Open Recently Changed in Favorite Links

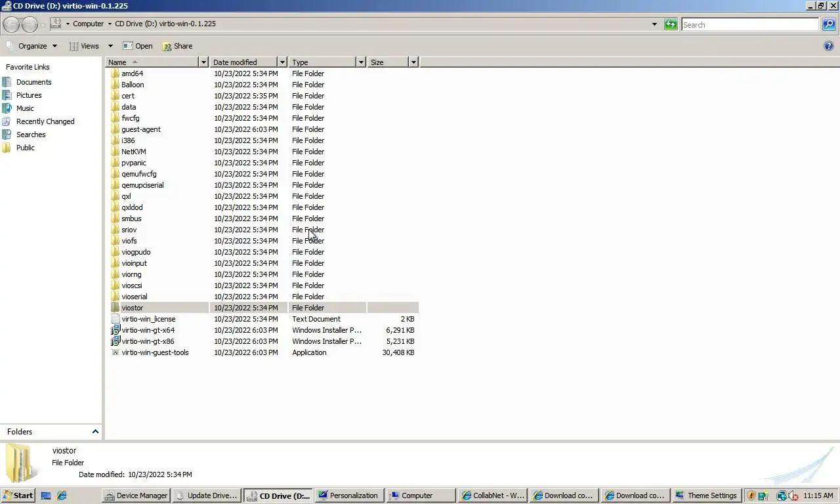click(45, 121)
